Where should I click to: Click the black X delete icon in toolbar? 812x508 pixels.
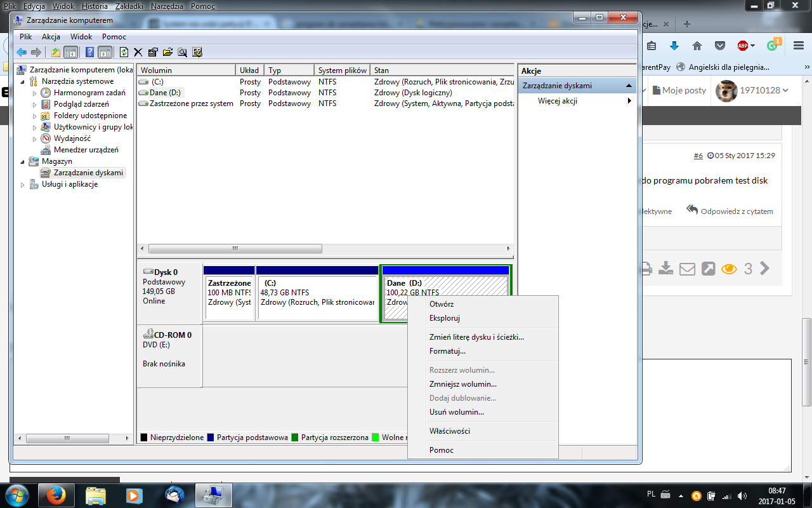click(x=138, y=52)
